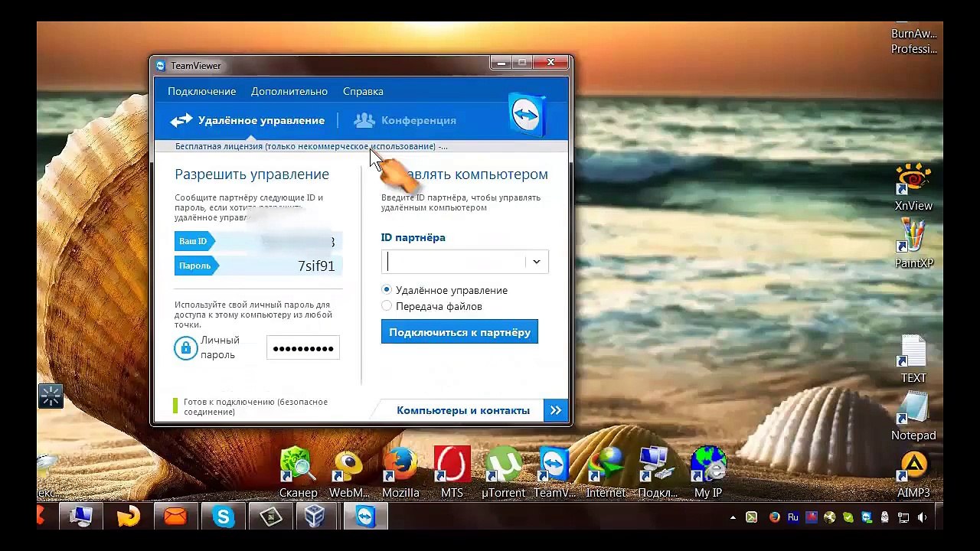This screenshot has height=551, width=980.
Task: Open the Internet desktop shortcut
Action: coord(606,472)
